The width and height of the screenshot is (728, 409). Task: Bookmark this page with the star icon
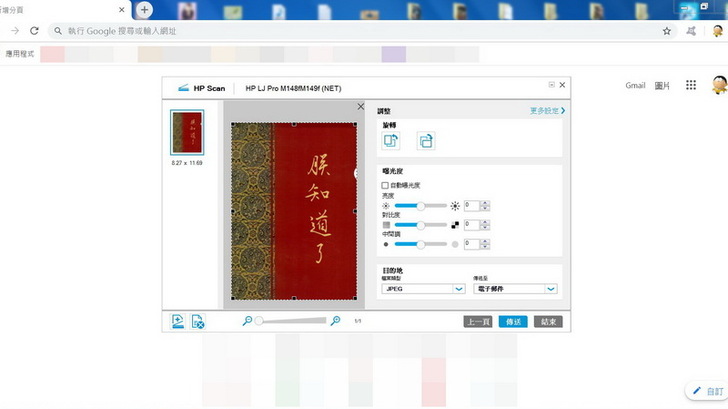(667, 31)
